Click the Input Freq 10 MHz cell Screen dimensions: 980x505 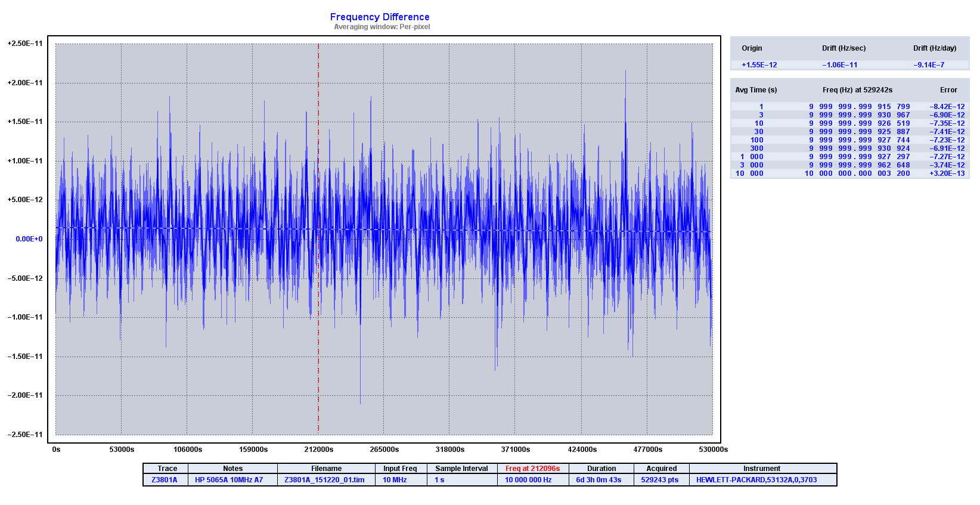[x=395, y=480]
